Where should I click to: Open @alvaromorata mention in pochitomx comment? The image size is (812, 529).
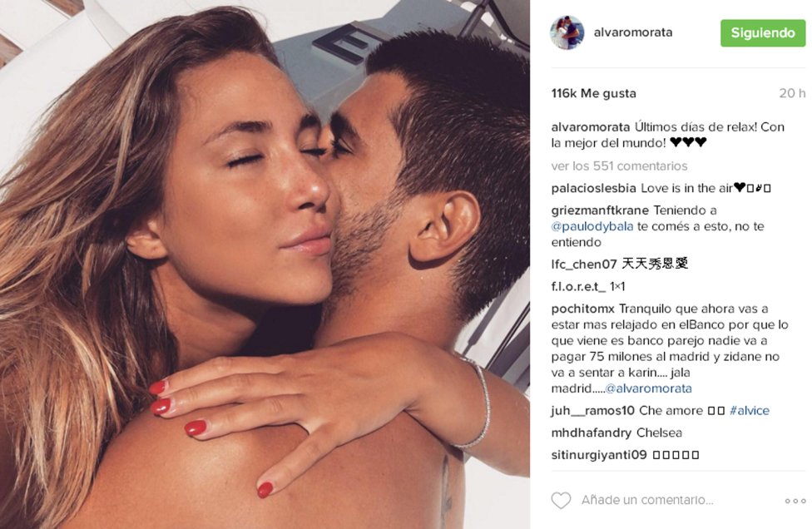[x=648, y=388]
